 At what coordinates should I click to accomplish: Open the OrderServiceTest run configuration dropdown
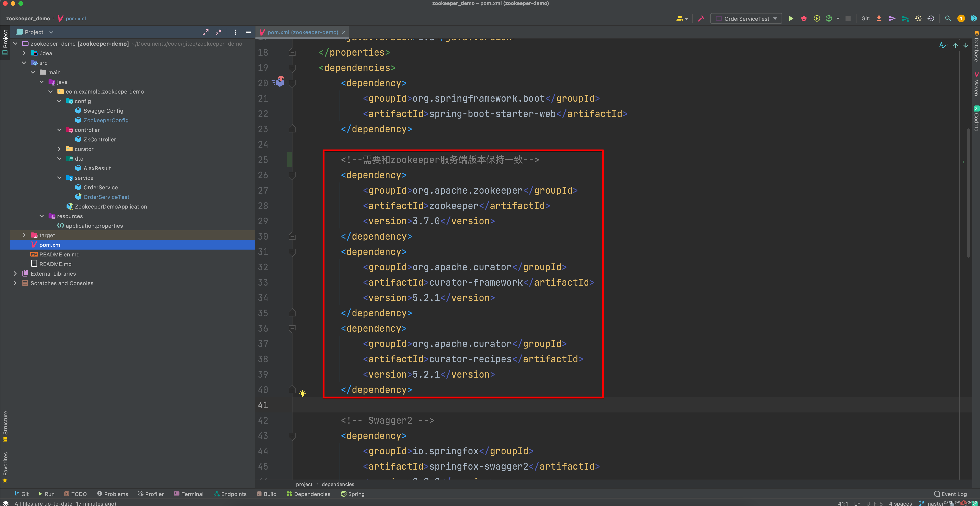(746, 19)
